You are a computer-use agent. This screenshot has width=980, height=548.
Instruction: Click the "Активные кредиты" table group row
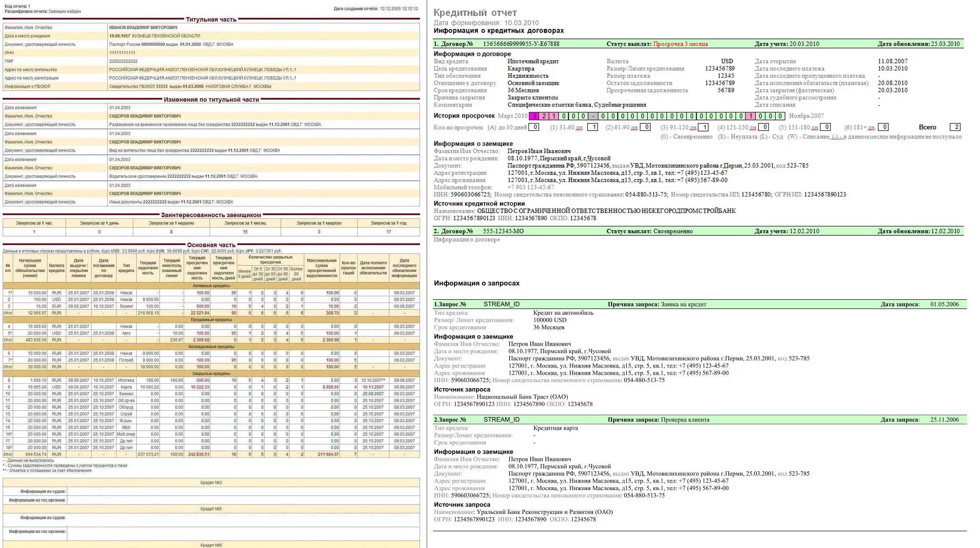point(211,286)
